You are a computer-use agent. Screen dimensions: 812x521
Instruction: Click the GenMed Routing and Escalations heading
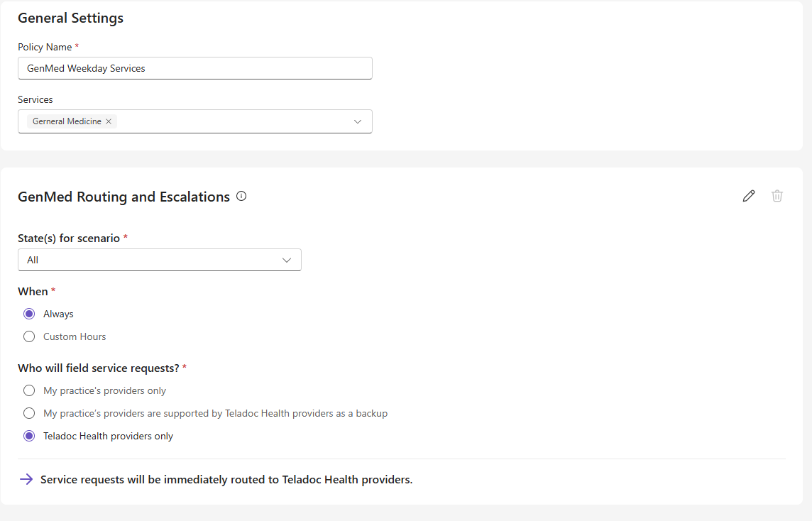pyautogui.click(x=124, y=197)
